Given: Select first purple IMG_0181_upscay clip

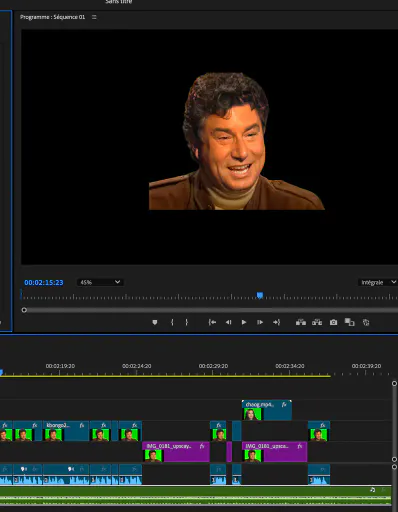Looking at the screenshot, I should coord(176,452).
